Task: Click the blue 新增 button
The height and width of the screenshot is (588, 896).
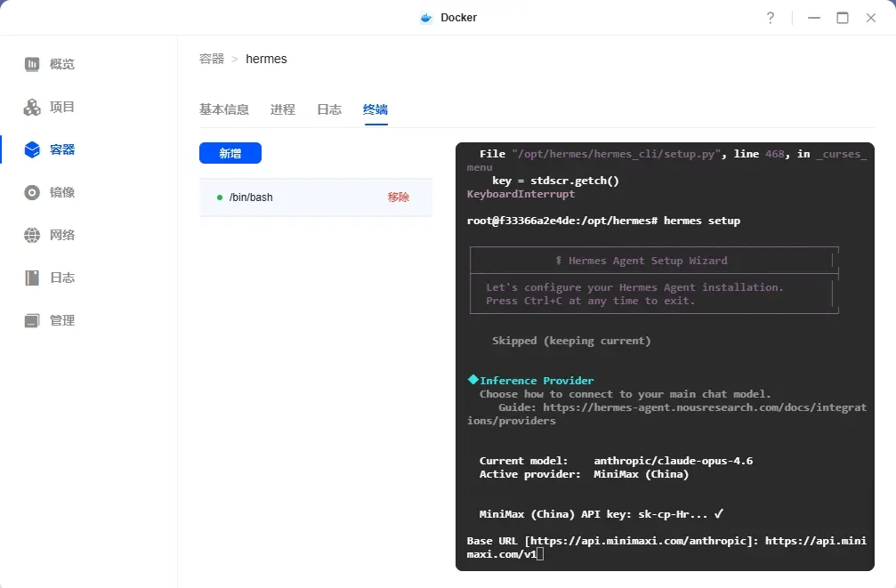Action: [x=230, y=153]
